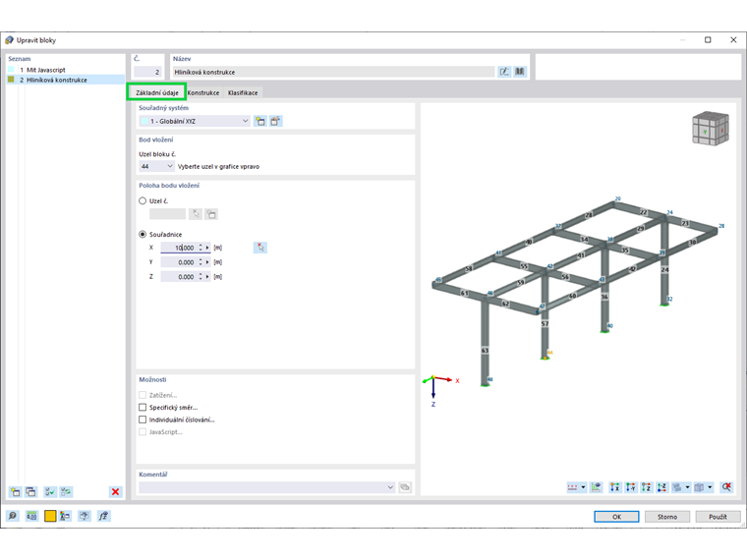747x560 pixels.
Task: Click the Y coordinate input field
Action: pos(178,262)
